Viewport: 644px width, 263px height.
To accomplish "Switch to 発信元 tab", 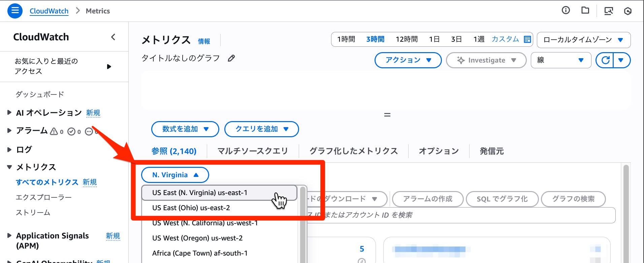I will (492, 151).
